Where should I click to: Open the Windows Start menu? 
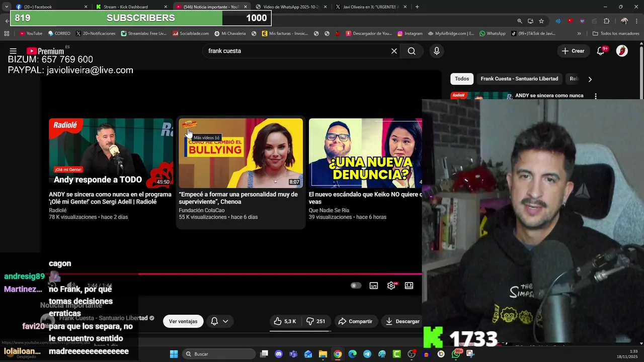point(174,354)
